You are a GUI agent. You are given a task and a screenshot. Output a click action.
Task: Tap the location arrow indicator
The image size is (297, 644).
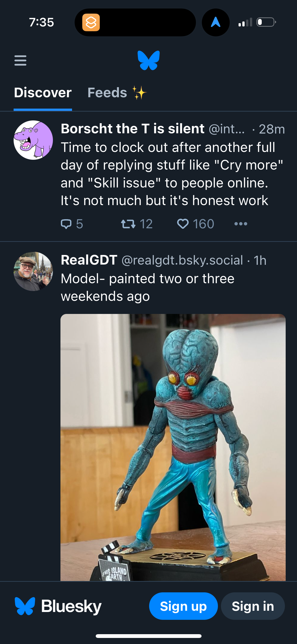(x=216, y=22)
